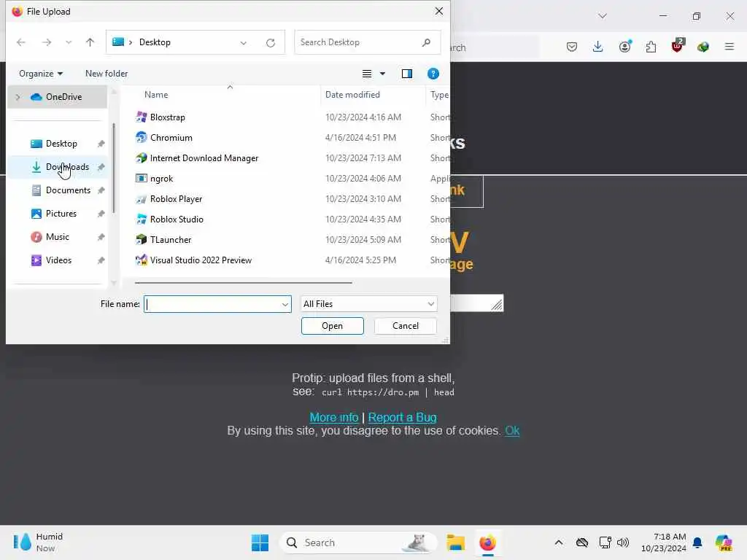Viewport: 747px width, 560px height.
Task: Click pin icon next to Videos
Action: pyautogui.click(x=101, y=260)
